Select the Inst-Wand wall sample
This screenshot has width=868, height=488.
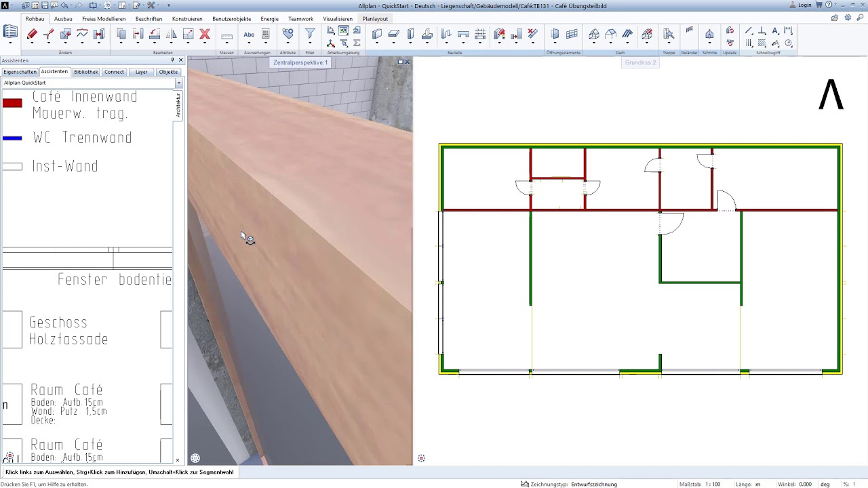coord(12,167)
